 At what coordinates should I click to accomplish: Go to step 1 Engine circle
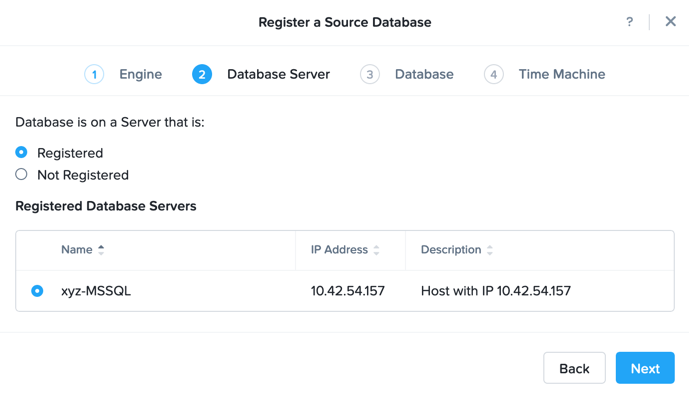click(94, 74)
